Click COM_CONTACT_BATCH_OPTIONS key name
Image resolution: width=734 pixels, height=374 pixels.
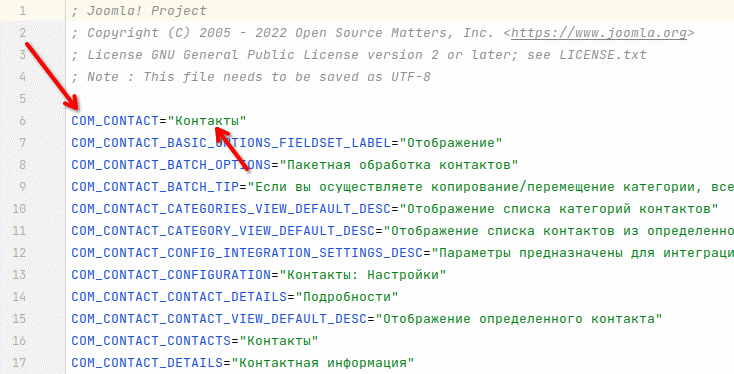pos(171,165)
